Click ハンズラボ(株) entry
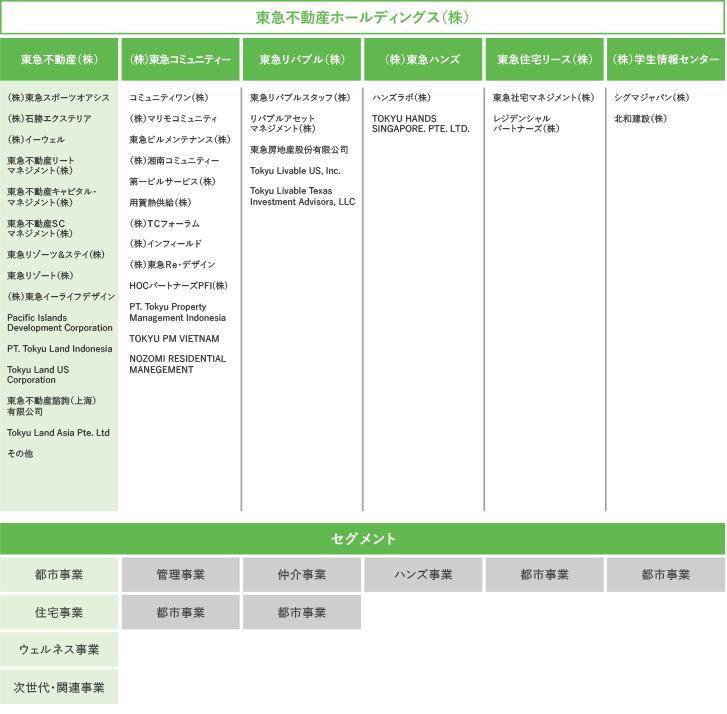 tap(401, 97)
